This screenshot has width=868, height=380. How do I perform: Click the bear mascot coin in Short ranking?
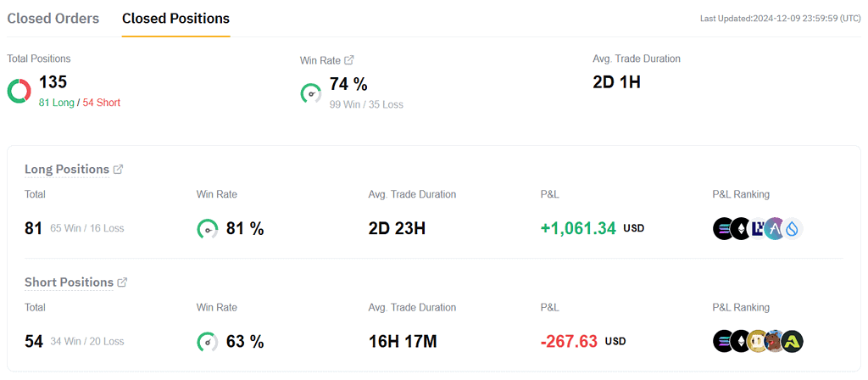[775, 341]
